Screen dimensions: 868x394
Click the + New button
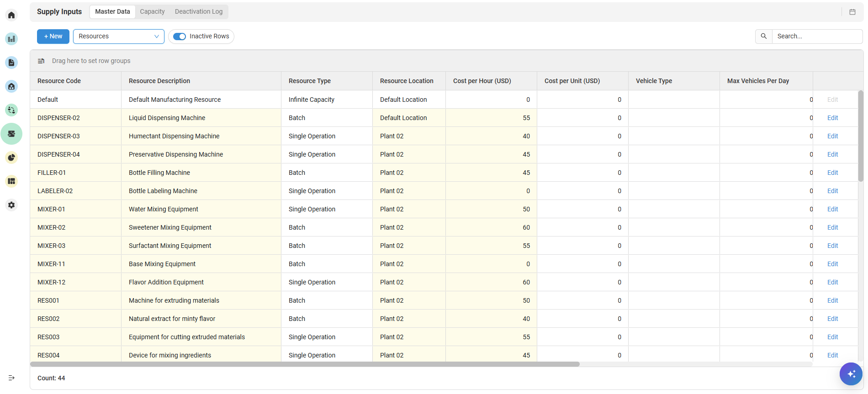(x=53, y=37)
